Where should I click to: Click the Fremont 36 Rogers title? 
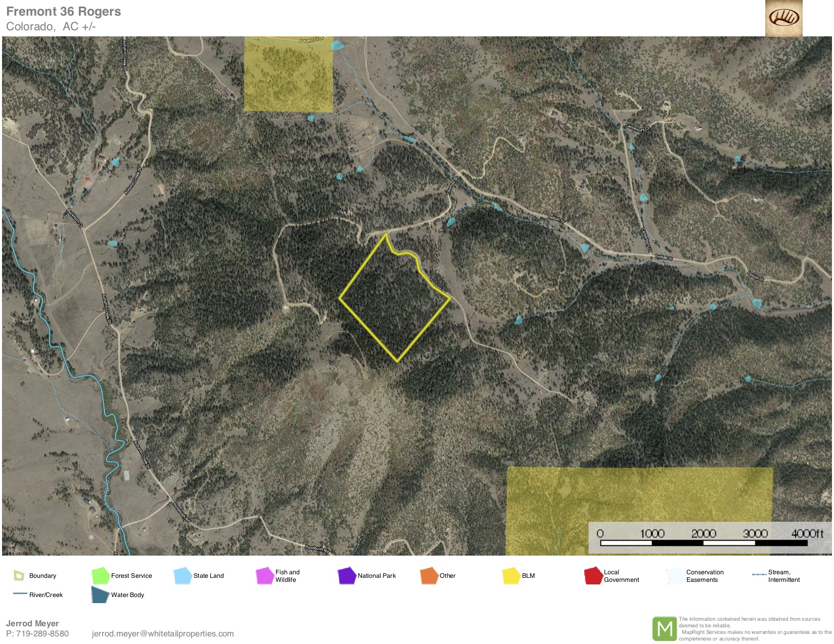tap(64, 12)
